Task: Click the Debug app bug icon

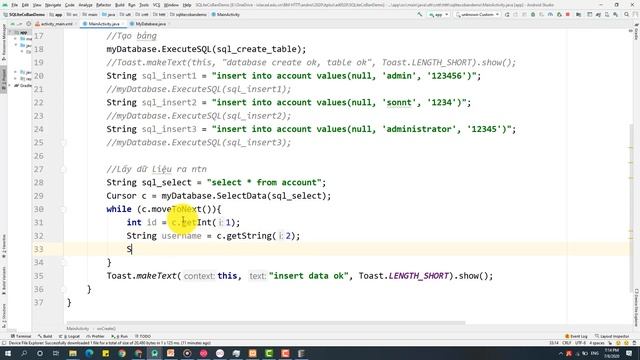Action: 533,14
